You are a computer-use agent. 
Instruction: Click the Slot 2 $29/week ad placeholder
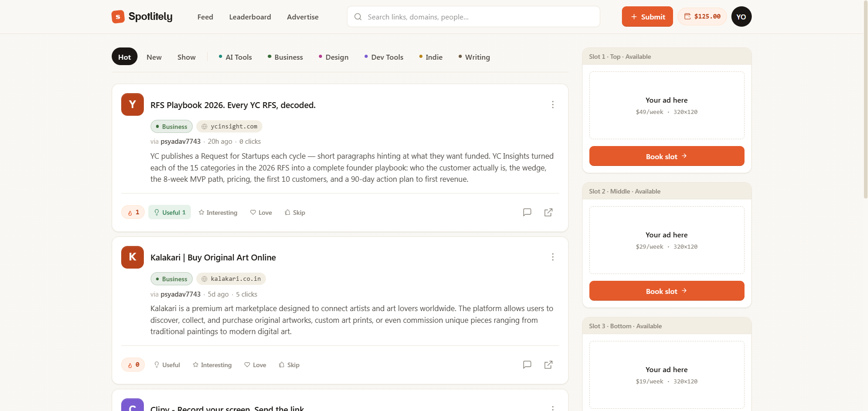(667, 240)
